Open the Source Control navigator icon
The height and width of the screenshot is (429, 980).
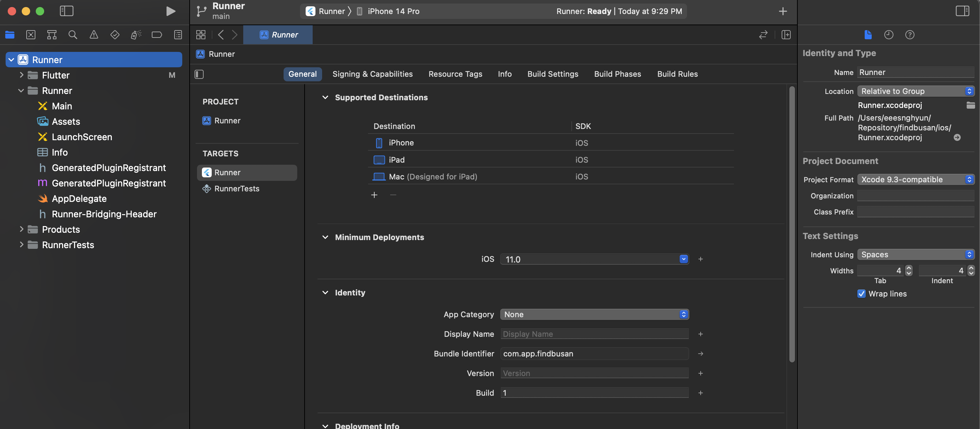(x=31, y=35)
